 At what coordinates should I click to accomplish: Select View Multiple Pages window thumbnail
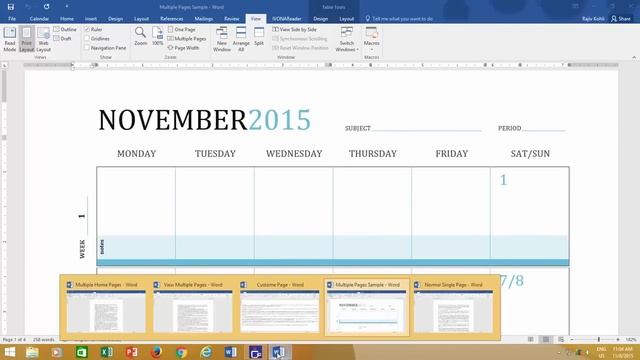pos(193,307)
